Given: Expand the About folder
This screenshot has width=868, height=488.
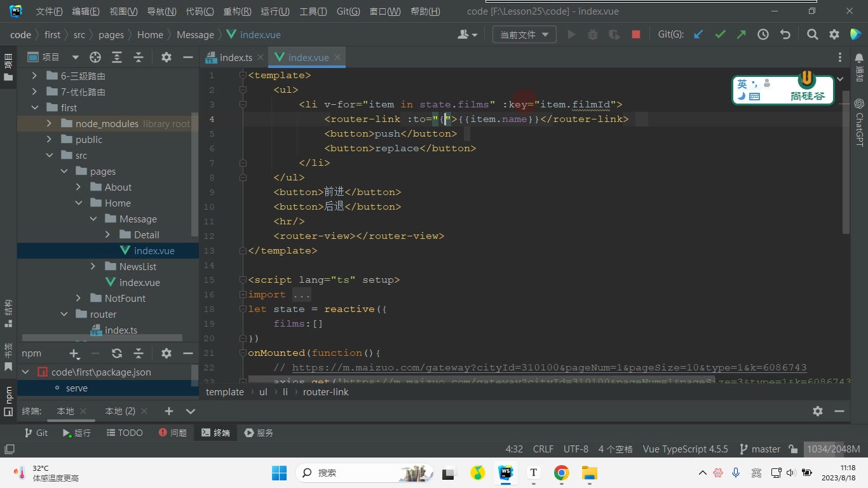Looking at the screenshot, I should (x=78, y=187).
